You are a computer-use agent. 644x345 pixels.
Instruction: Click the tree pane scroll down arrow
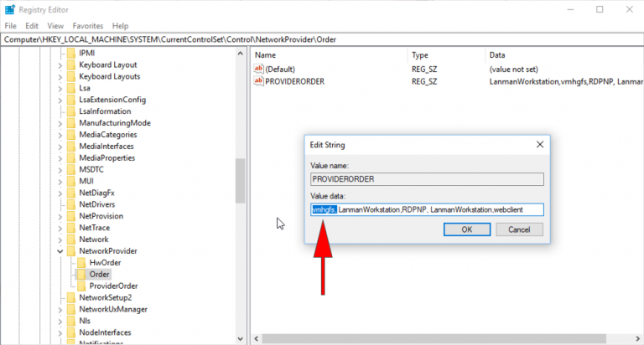tap(241, 339)
